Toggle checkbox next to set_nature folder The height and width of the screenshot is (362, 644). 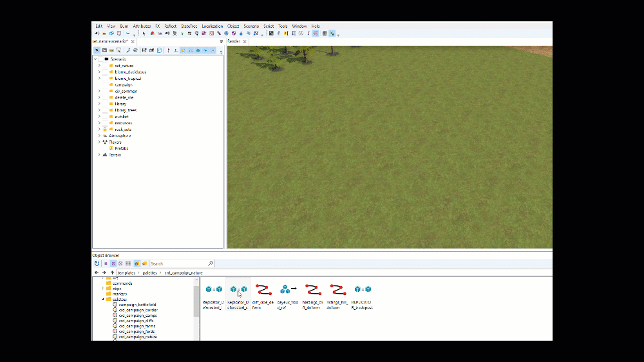tap(105, 66)
